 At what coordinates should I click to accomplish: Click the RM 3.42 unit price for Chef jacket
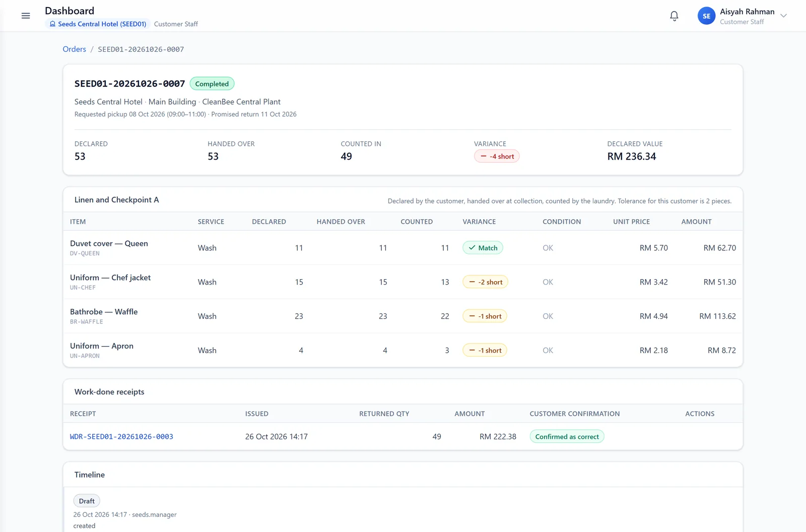tap(653, 282)
